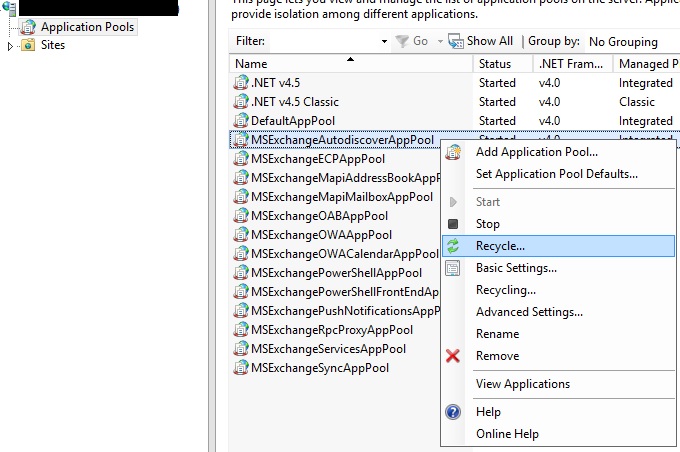Click the MSExchangePushNotificationsAppPool icon
This screenshot has width=680, height=452.
tap(241, 311)
